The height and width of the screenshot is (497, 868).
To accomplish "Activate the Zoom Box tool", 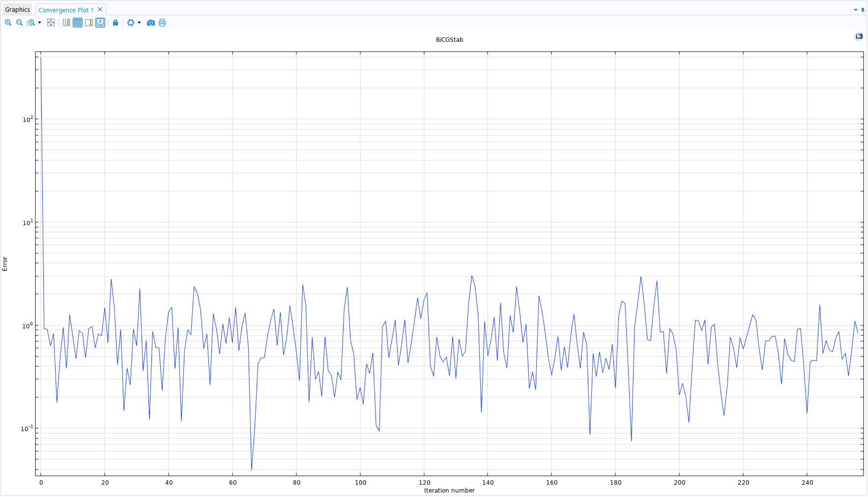I will coord(31,23).
